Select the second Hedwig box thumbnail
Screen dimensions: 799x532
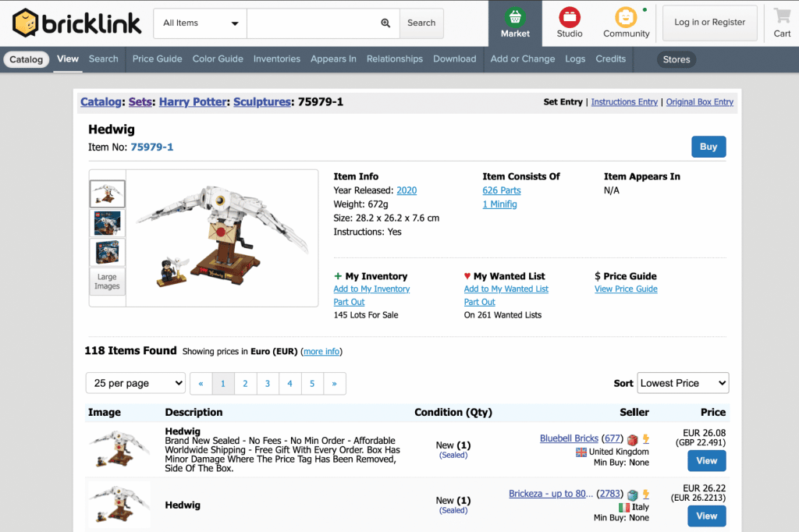click(107, 223)
